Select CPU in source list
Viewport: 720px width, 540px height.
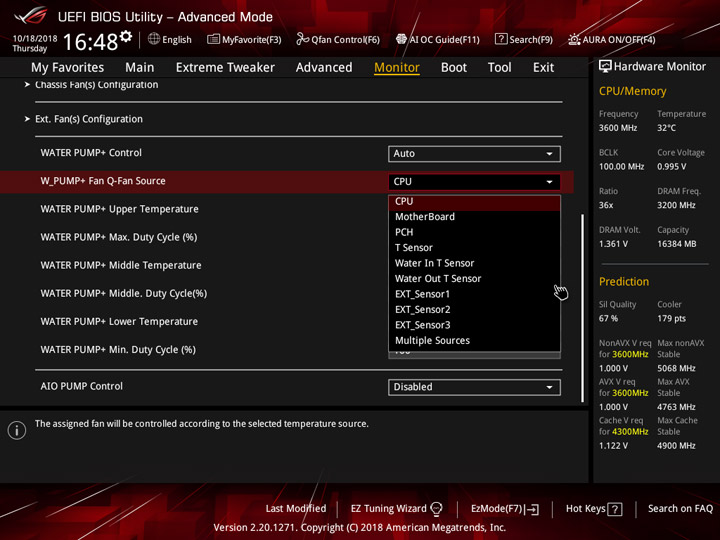(474, 202)
